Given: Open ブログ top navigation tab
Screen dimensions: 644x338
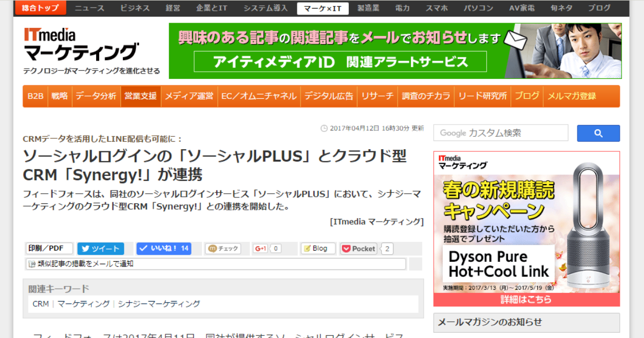Looking at the screenshot, I should [599, 8].
